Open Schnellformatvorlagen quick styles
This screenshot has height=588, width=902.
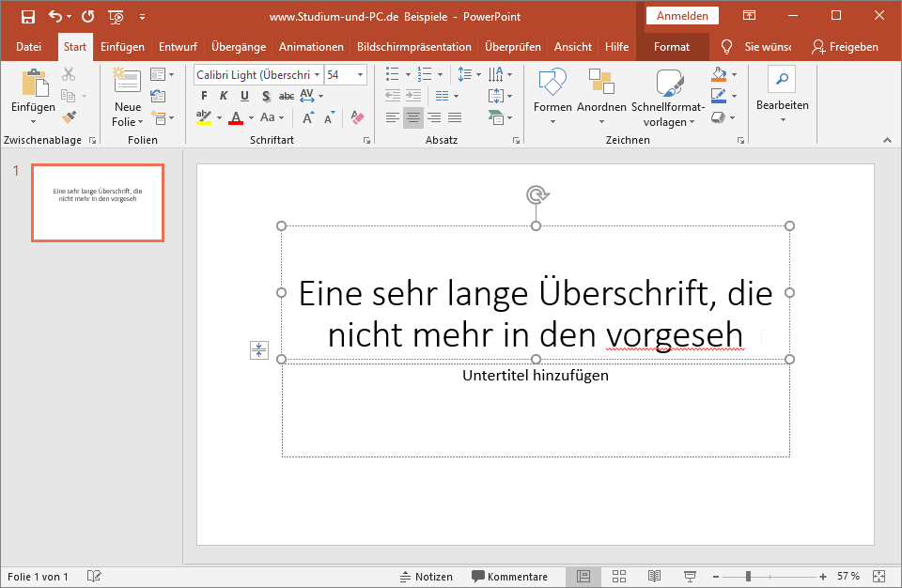(668, 98)
